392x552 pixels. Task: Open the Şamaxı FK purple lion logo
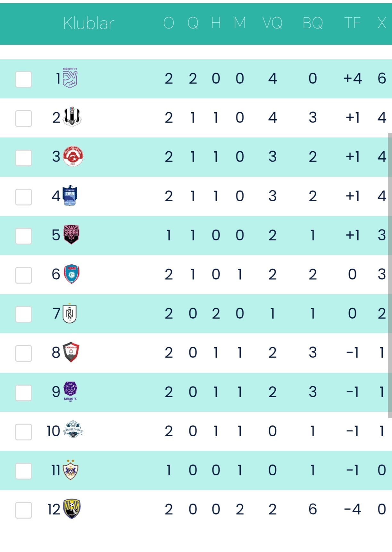[70, 391]
